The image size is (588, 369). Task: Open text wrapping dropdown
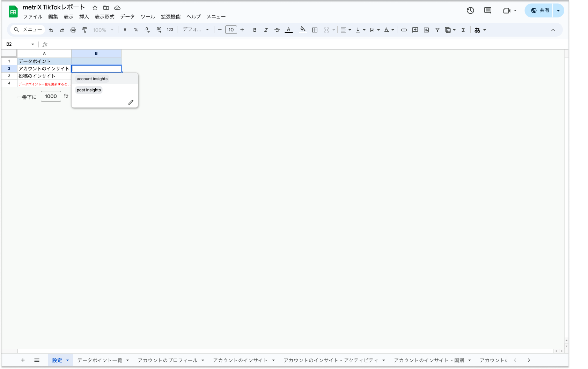pyautogui.click(x=375, y=30)
